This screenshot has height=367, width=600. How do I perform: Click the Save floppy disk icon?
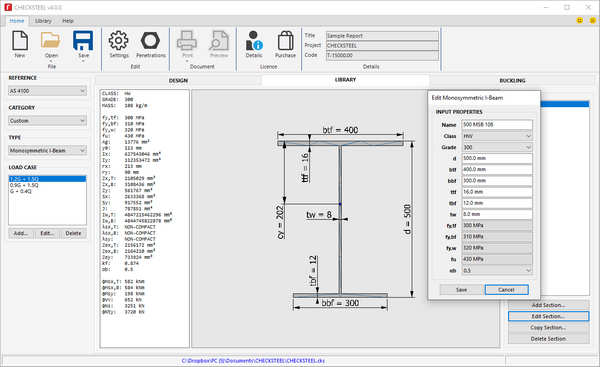(83, 41)
